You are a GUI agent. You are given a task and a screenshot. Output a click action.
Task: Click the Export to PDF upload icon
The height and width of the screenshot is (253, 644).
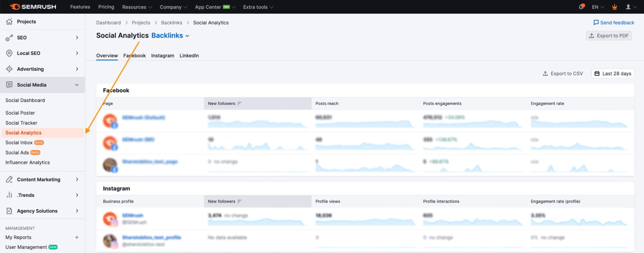click(592, 36)
